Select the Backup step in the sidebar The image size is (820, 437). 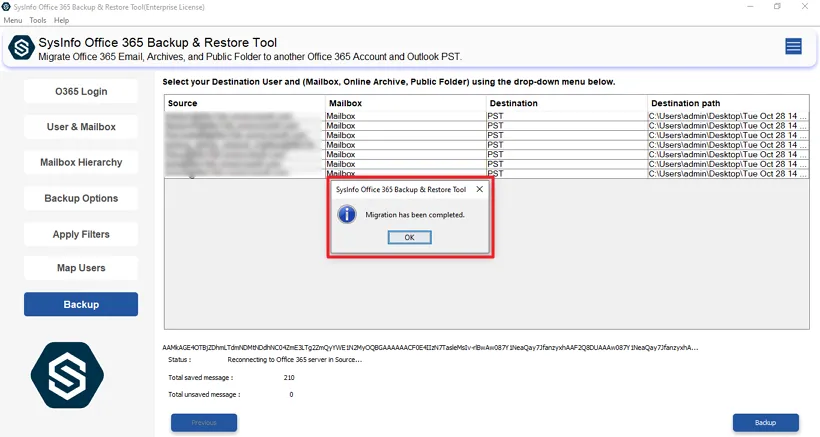[81, 304]
